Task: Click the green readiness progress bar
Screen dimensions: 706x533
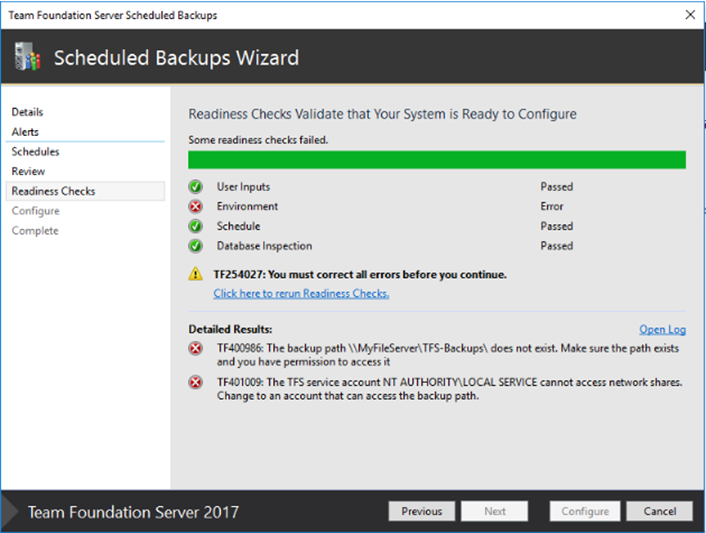Action: (437, 160)
